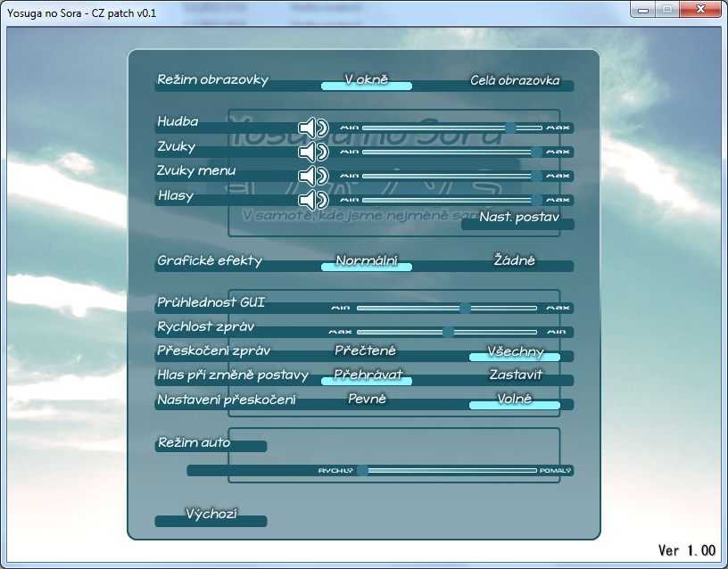This screenshot has height=569, width=728.
Task: Set Nastavení přeskočení to Volné
Action: [515, 401]
